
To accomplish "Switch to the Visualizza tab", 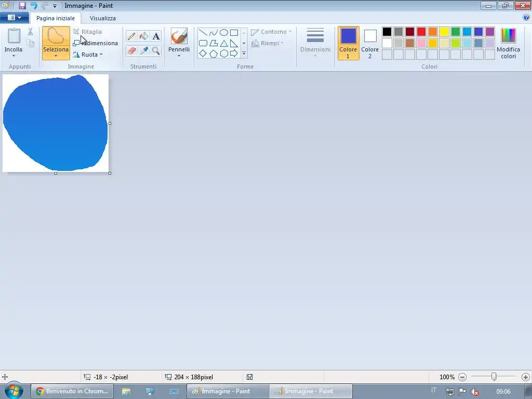I will click(x=103, y=18).
